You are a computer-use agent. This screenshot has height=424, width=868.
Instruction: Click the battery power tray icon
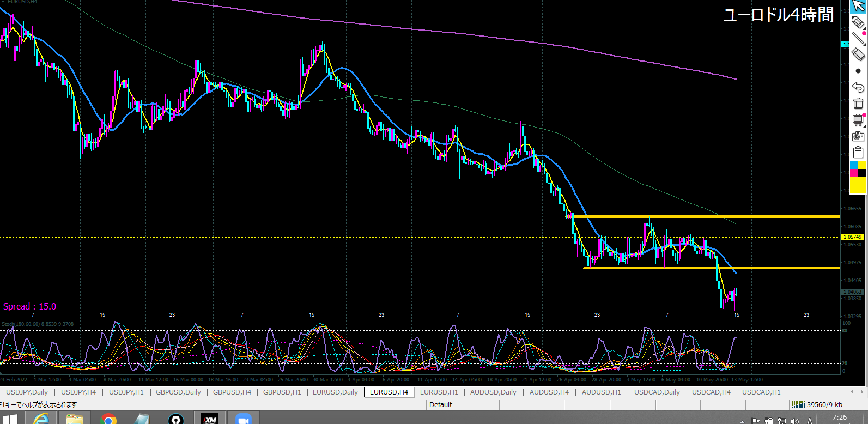tap(769, 421)
